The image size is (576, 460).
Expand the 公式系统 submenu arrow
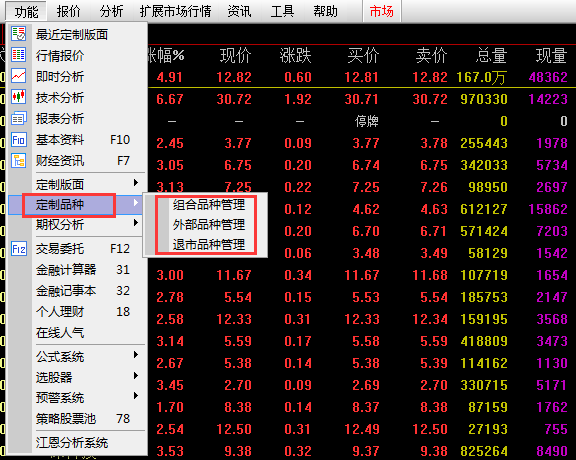(136, 355)
